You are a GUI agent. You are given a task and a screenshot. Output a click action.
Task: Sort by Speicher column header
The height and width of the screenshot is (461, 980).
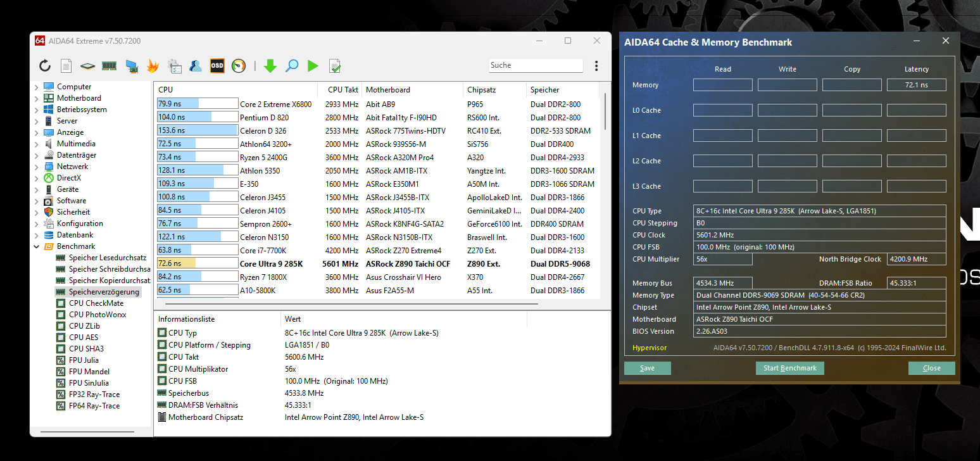coord(562,90)
